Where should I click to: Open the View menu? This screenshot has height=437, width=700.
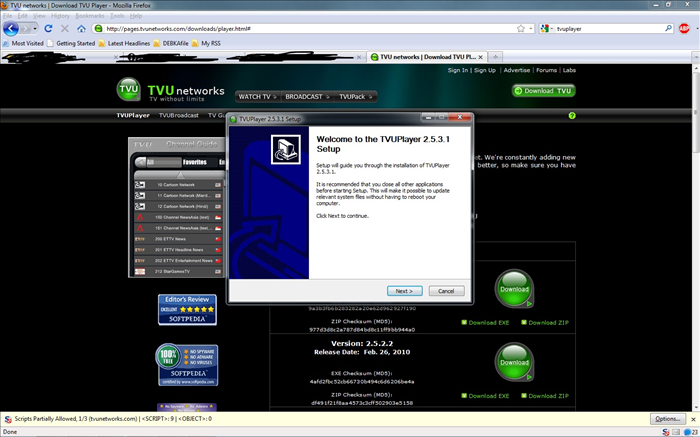(x=39, y=16)
